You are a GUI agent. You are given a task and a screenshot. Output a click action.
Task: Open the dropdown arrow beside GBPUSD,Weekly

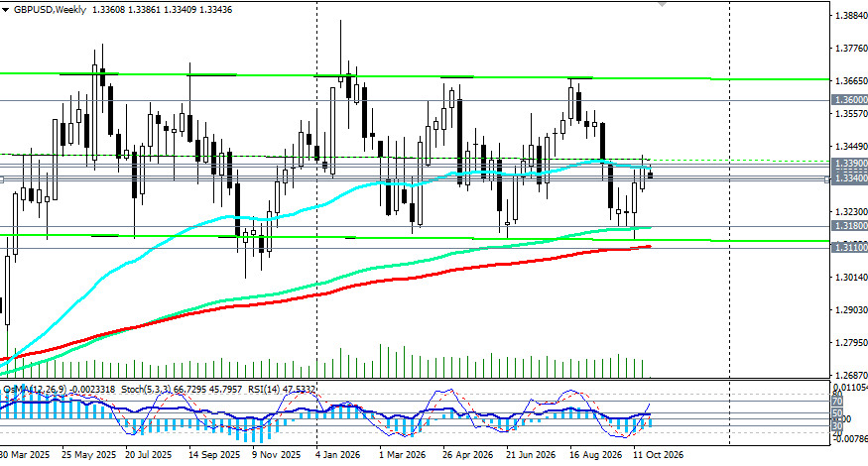[5, 10]
